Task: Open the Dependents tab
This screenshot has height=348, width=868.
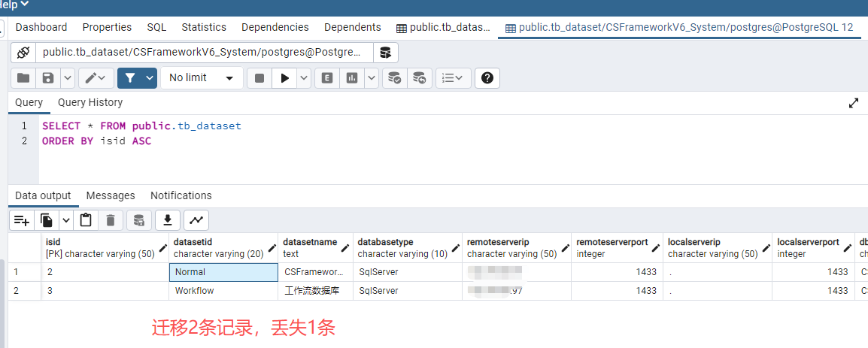Action: click(x=353, y=27)
